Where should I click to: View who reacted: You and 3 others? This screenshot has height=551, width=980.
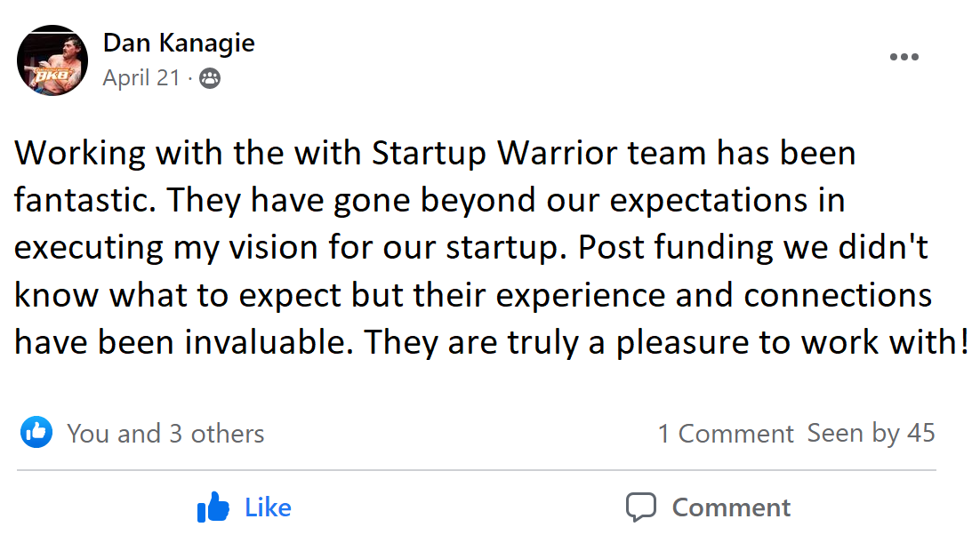pos(165,434)
